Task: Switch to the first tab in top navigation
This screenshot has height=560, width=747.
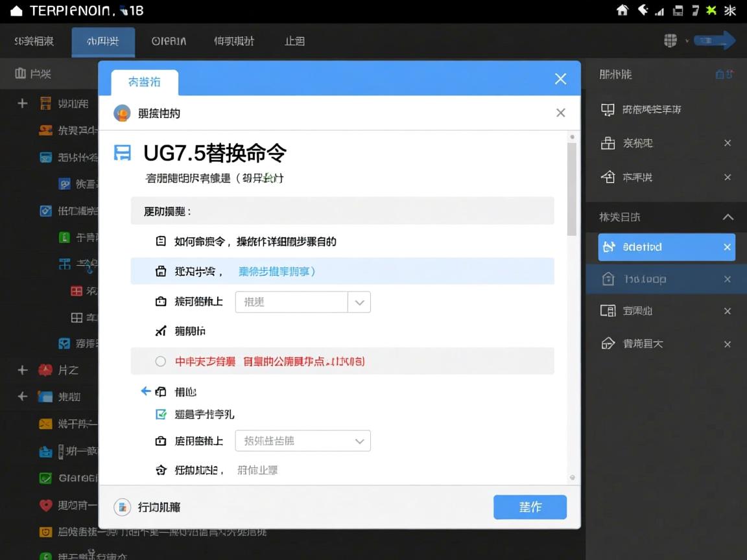Action: (x=33, y=40)
